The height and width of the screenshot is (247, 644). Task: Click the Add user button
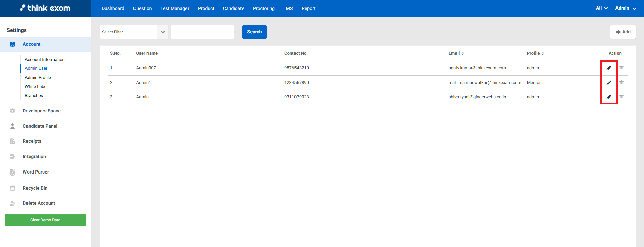coord(623,32)
